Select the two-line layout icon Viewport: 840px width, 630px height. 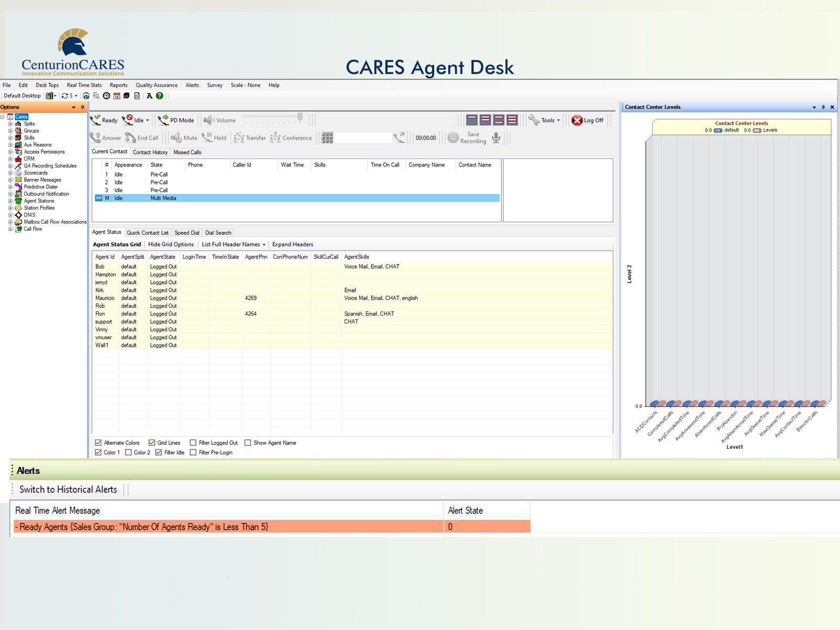click(x=486, y=120)
